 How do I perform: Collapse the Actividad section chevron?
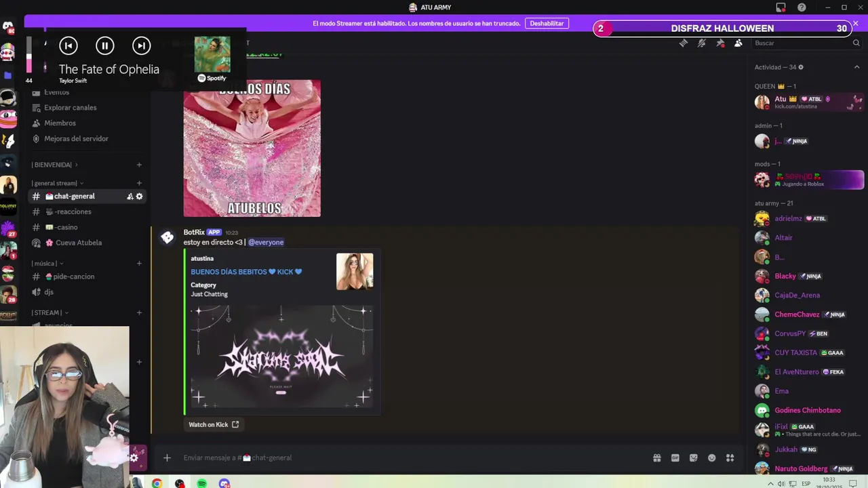pos(856,67)
